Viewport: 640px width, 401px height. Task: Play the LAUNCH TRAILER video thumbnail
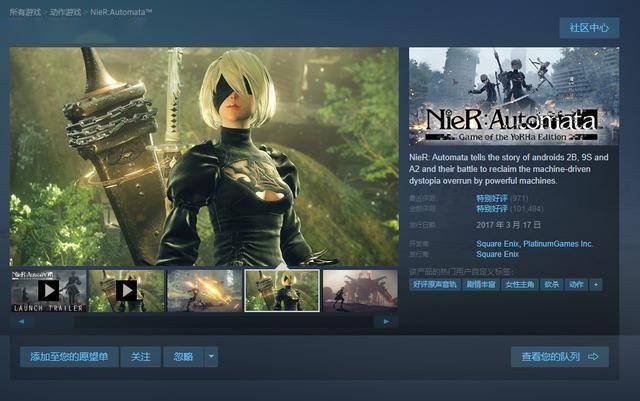pos(49,291)
